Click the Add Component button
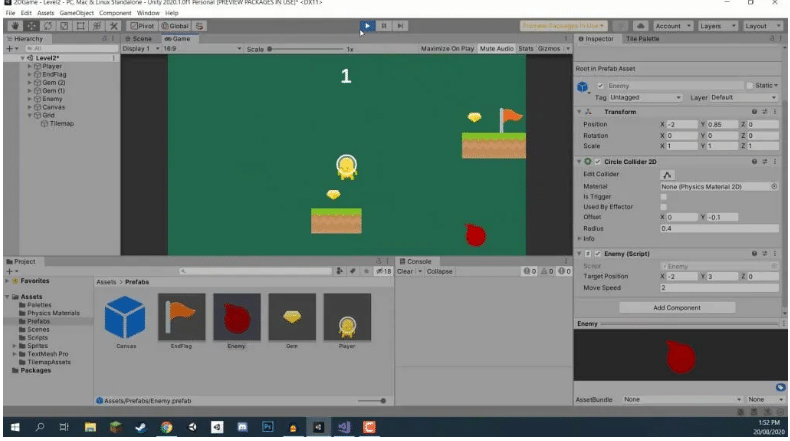 (677, 308)
